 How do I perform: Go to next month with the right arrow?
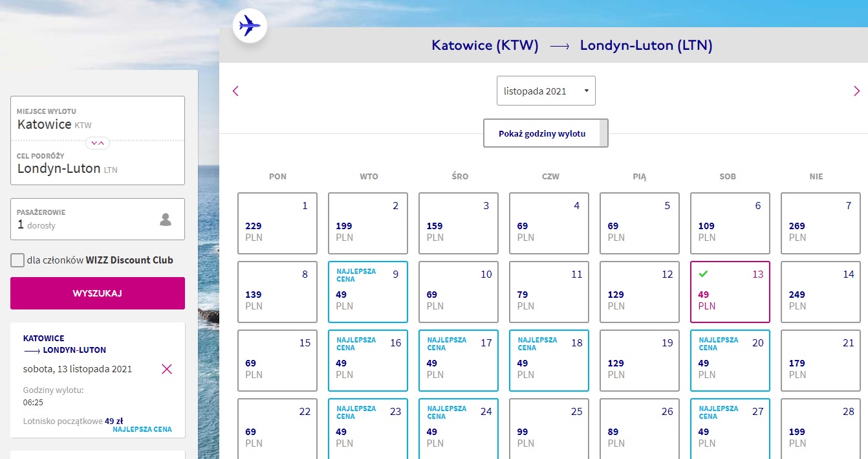[x=857, y=91]
